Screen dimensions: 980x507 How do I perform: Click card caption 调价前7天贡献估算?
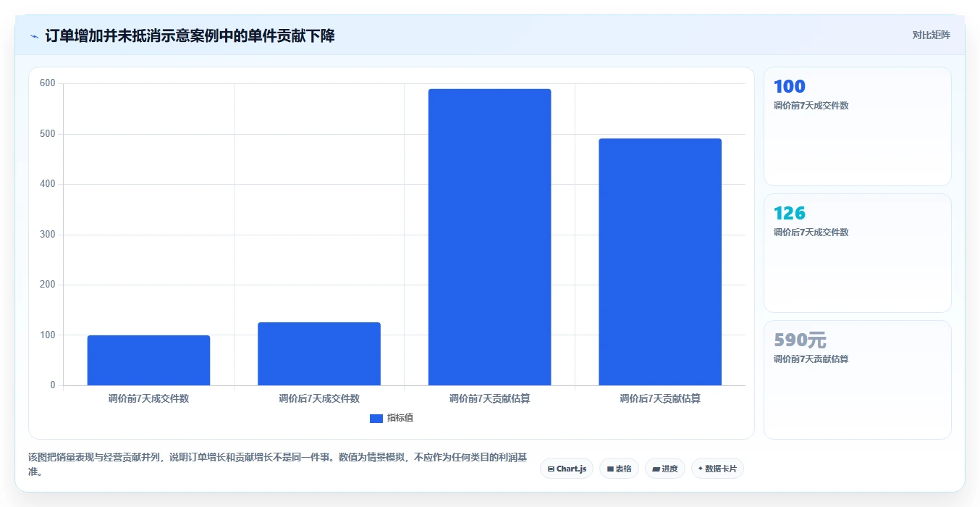811,359
